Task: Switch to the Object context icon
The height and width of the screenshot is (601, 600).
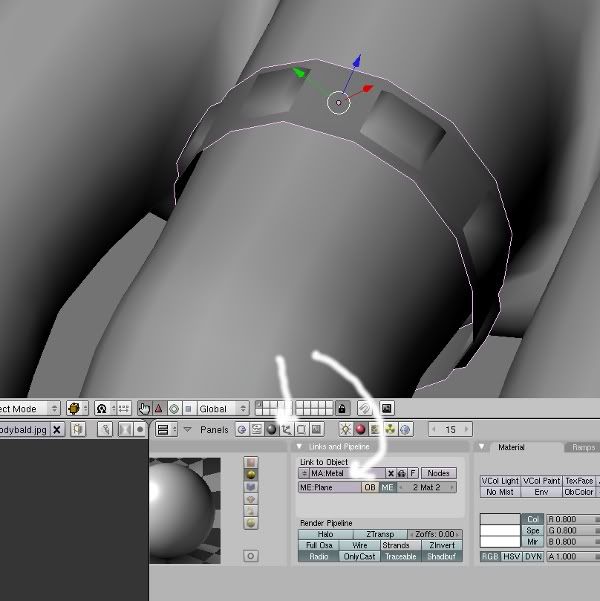Action: (286, 430)
